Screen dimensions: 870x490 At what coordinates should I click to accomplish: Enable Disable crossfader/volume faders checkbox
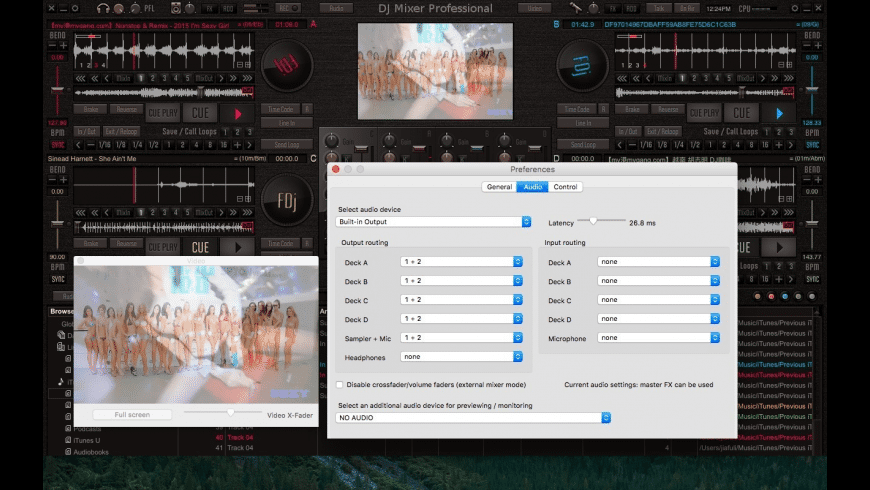point(341,384)
